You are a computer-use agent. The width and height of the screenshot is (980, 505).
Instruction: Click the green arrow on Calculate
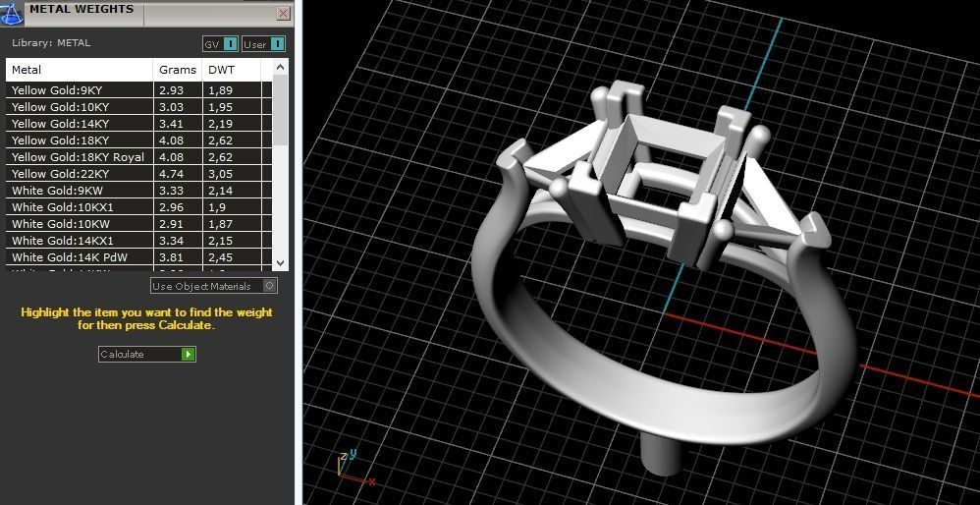[x=189, y=355]
